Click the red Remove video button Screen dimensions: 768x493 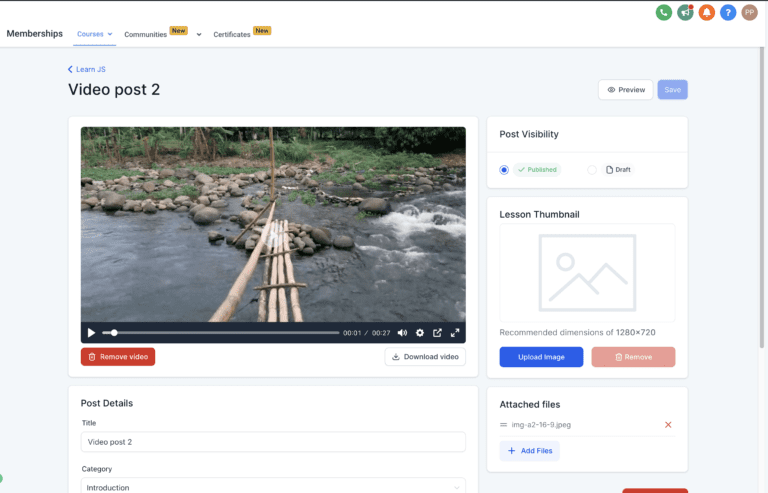click(118, 357)
